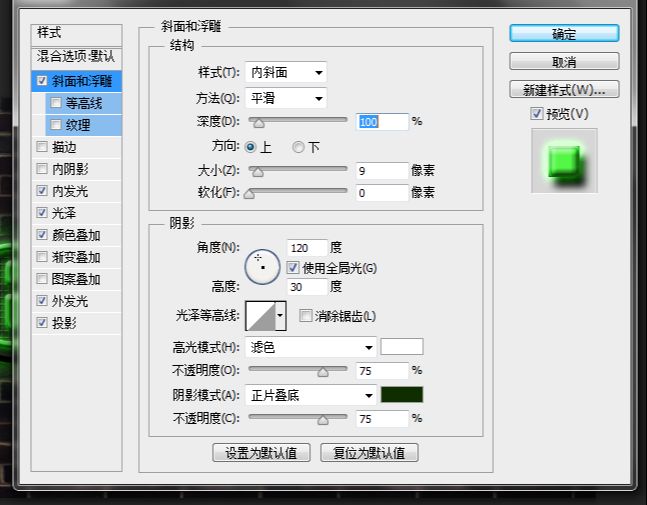Viewport: 647px width, 505px height.
Task: Click the 确定 confirm button
Action: [564, 33]
